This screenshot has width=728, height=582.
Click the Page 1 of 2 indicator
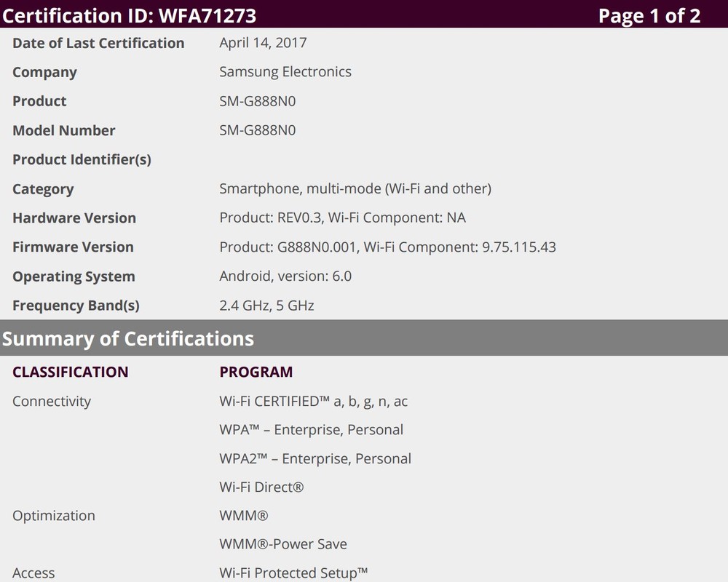649,16
